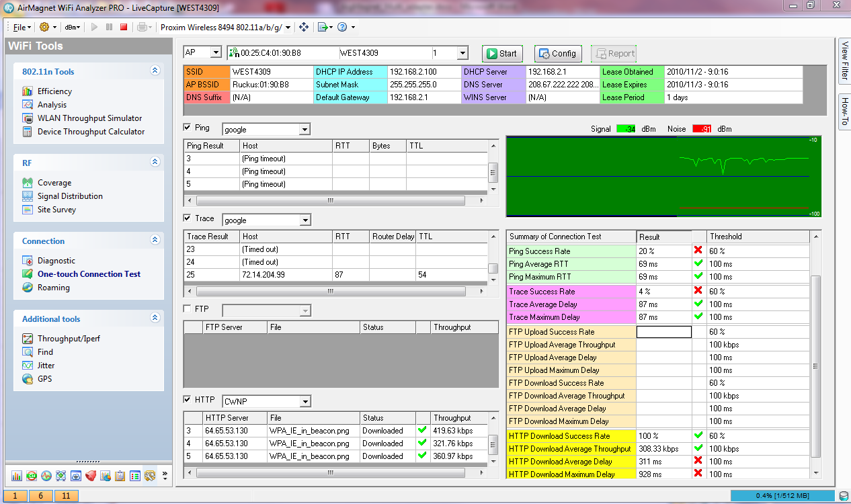Image resolution: width=851 pixels, height=504 pixels.
Task: Click the empty FTP Upload Success Rate result field
Action: coord(664,332)
